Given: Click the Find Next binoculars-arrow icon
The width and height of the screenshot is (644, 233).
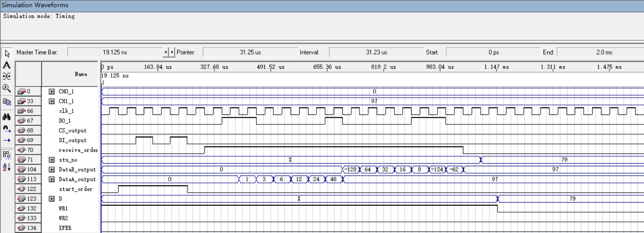Looking at the screenshot, I should coord(7,129).
